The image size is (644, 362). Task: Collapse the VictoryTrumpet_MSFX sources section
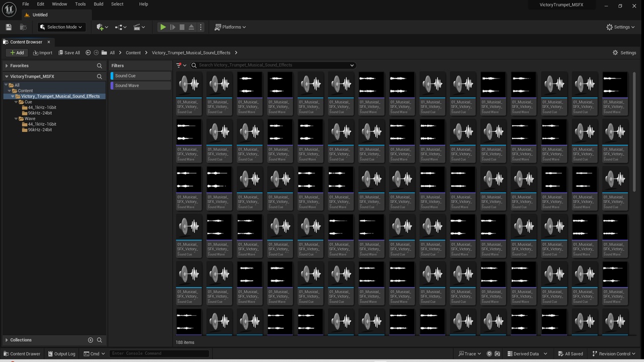(x=7, y=76)
